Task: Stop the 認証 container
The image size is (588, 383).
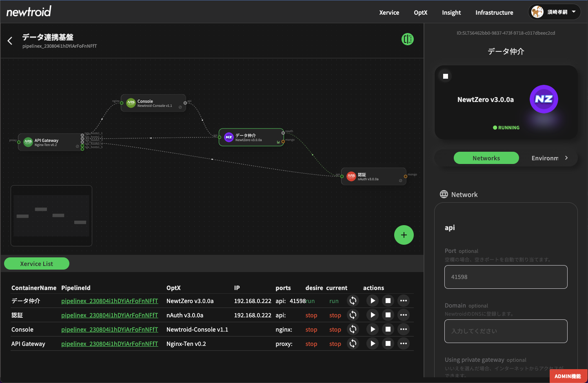Action: 388,315
